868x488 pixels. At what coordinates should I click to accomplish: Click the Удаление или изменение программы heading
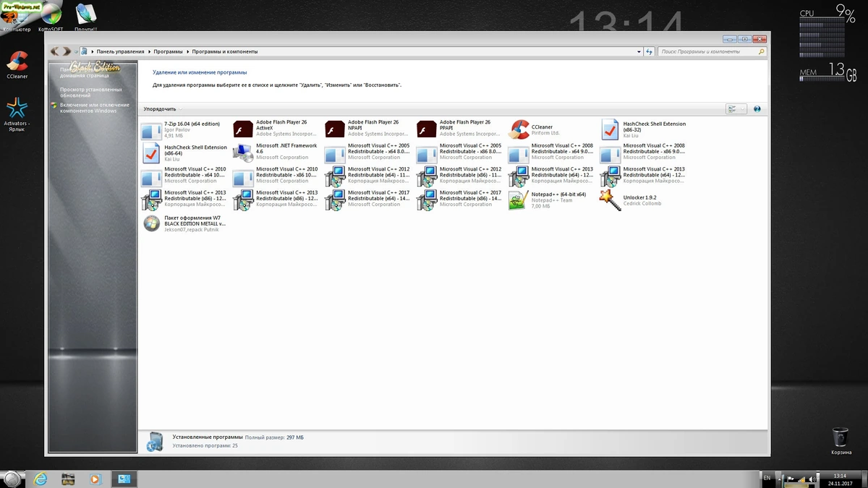200,72
